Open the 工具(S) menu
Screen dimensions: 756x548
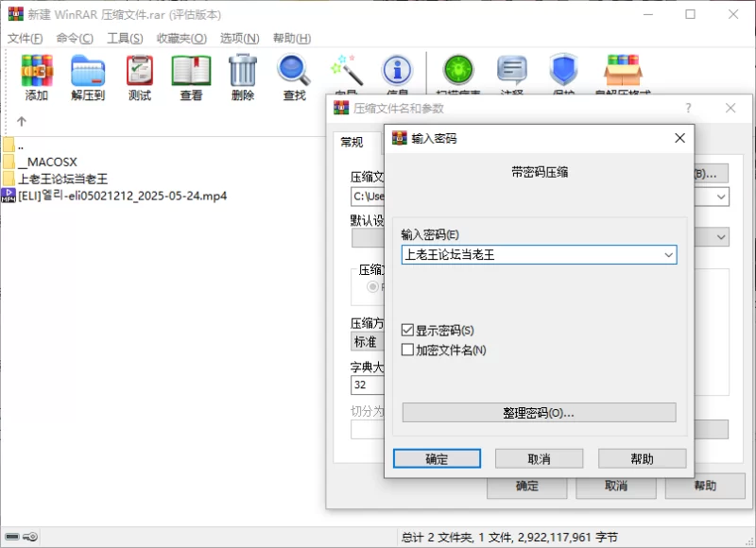[125, 38]
